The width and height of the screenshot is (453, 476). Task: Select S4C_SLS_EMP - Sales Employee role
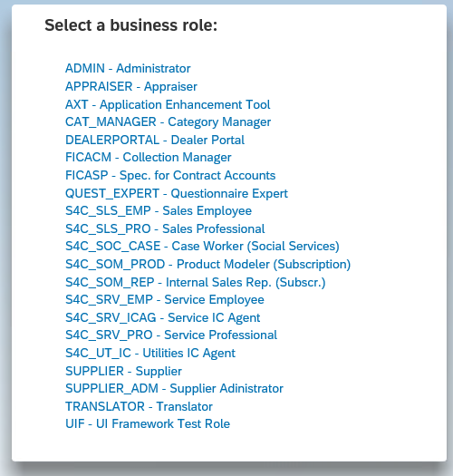tap(159, 210)
